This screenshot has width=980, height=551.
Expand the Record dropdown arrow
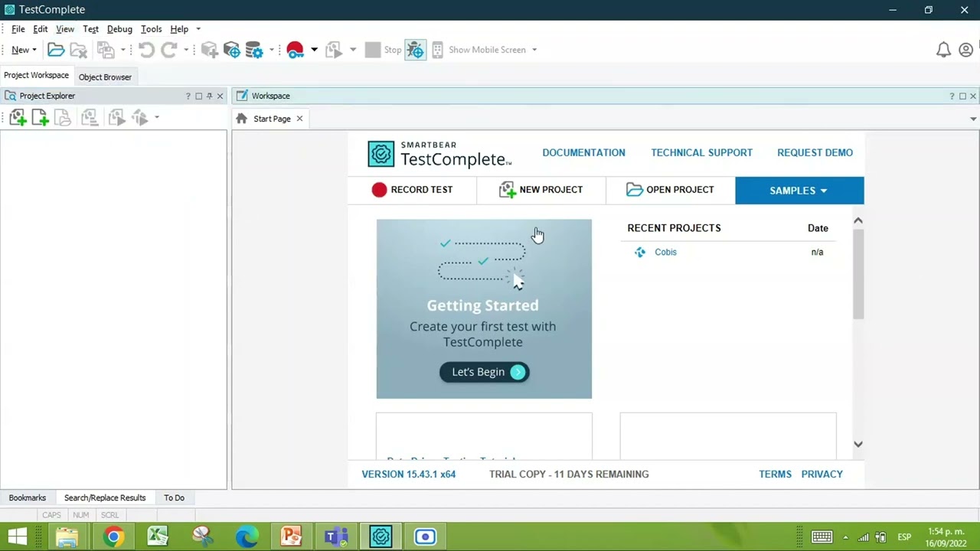point(314,50)
